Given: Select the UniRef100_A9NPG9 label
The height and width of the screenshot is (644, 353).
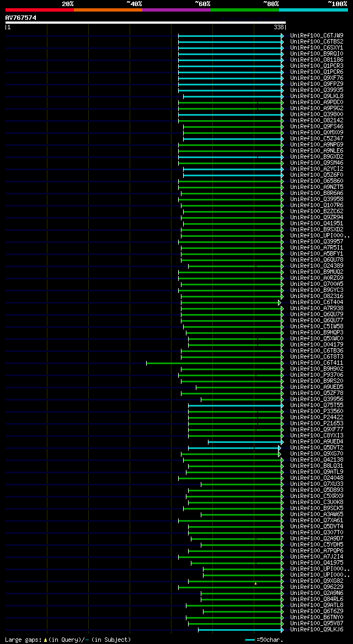Looking at the screenshot, I should [317, 144].
